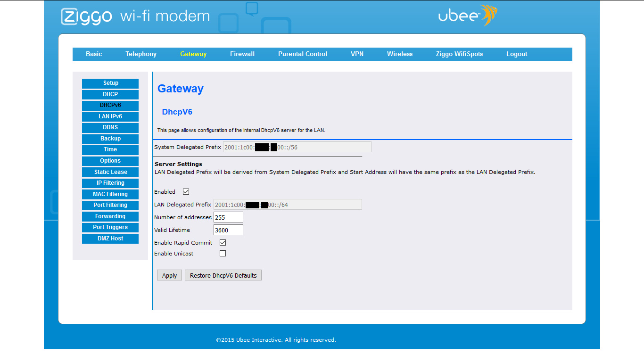
Task: Toggle the Enabled checkbox
Action: tap(186, 192)
